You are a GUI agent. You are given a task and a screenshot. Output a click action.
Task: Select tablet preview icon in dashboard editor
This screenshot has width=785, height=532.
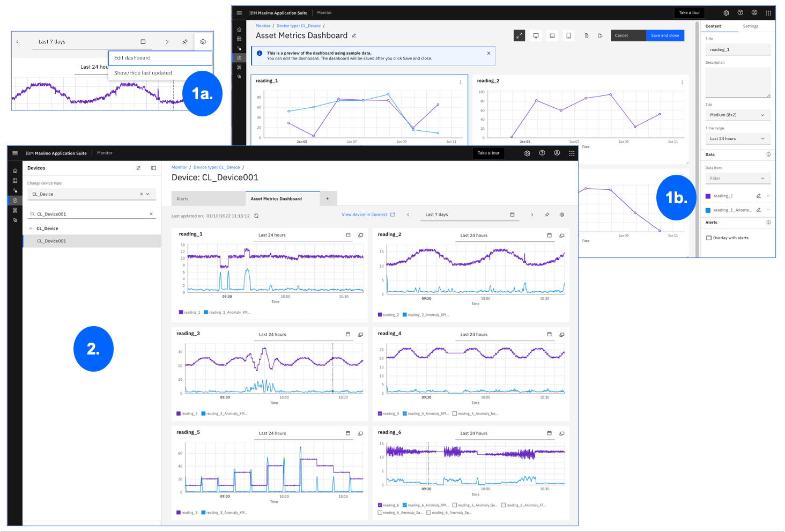[569, 35]
